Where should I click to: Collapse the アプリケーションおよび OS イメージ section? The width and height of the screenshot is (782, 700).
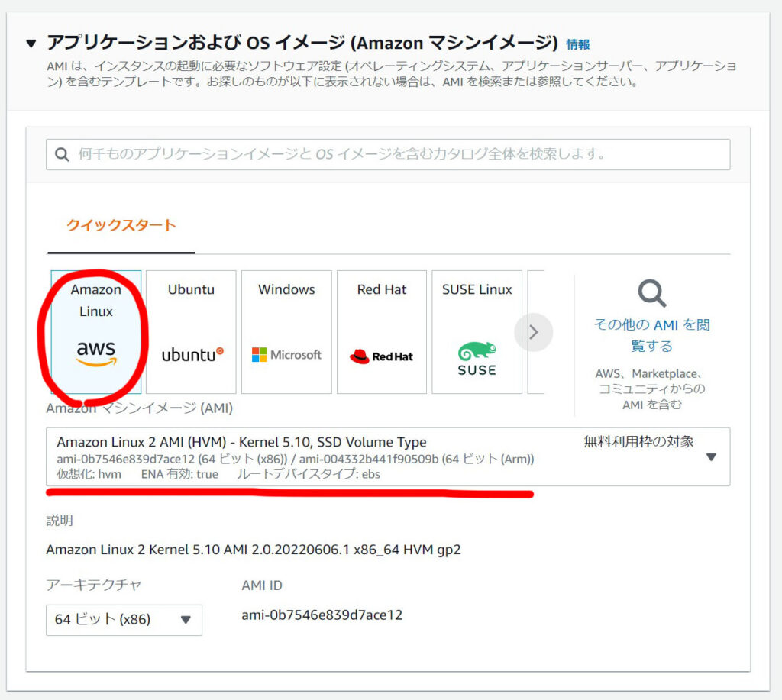31,44
